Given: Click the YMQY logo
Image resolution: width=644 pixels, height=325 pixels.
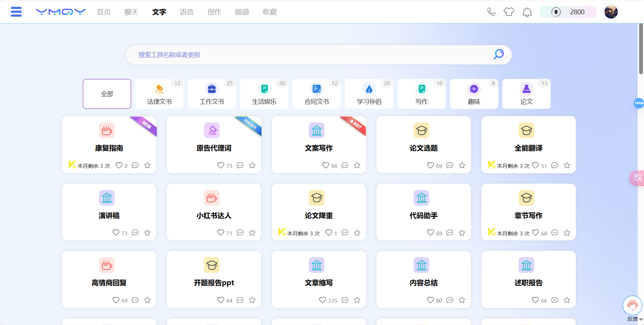Looking at the screenshot, I should (60, 12).
